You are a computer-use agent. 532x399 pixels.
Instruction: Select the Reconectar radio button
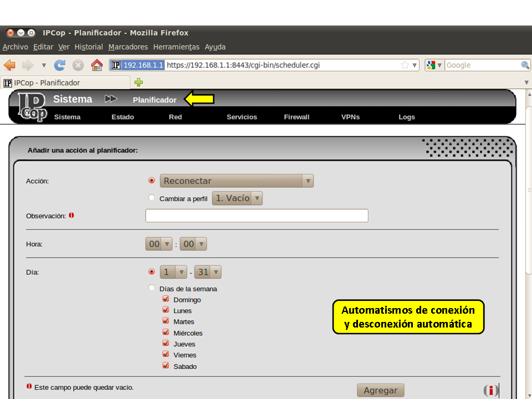pos(152,181)
